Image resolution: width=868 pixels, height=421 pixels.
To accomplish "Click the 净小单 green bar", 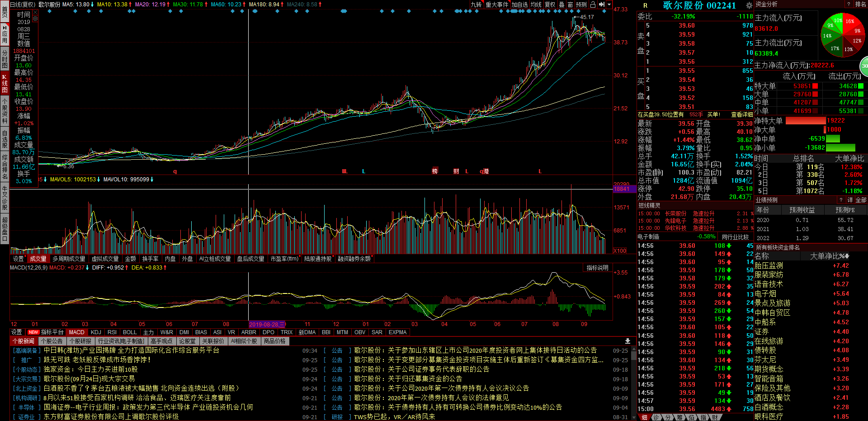I will tap(840, 148).
